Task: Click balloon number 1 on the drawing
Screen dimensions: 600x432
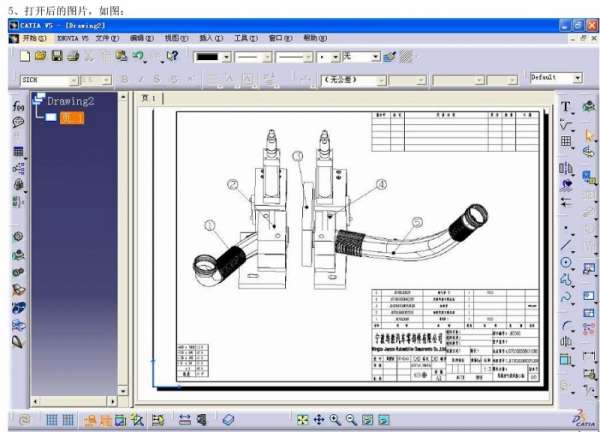Action: [210, 225]
